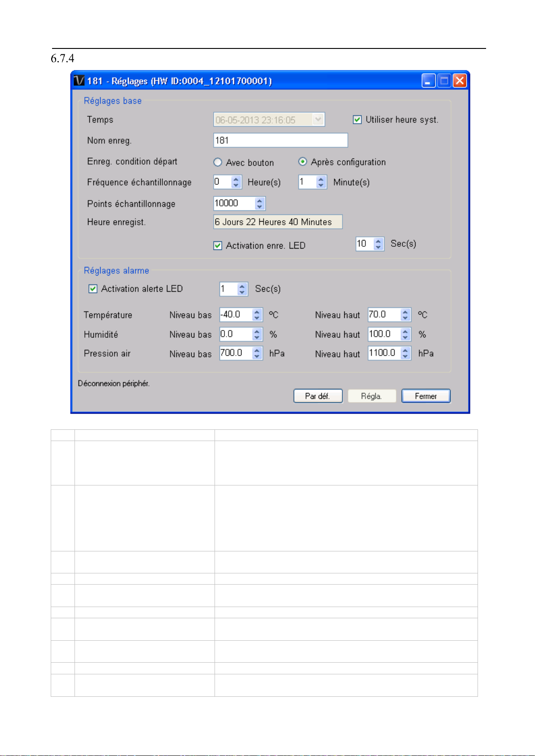Click the 'Nom enreg.' input field
535x756 pixels.
(281, 140)
